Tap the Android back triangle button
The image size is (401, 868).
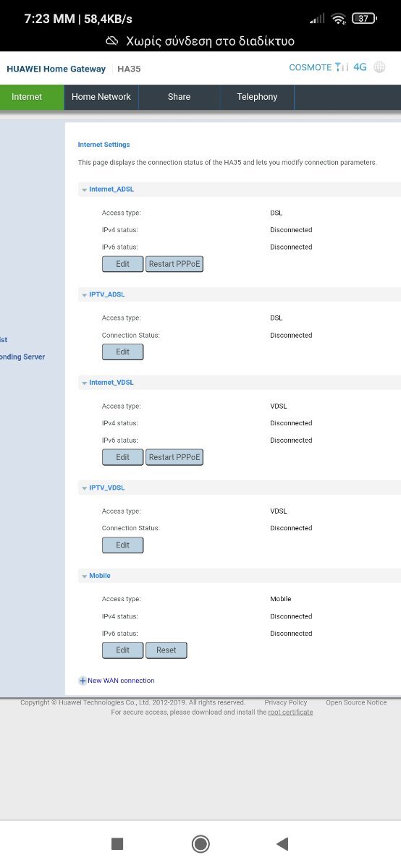tap(282, 843)
